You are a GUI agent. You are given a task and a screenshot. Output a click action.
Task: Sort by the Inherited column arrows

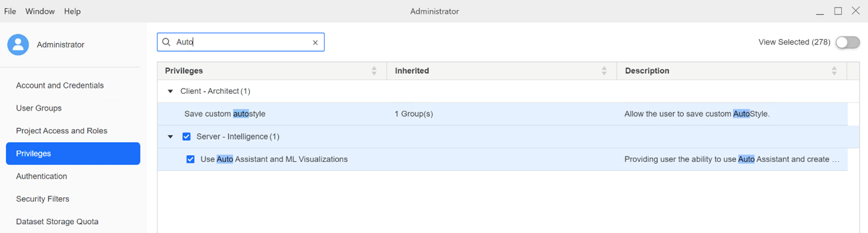[x=604, y=71]
